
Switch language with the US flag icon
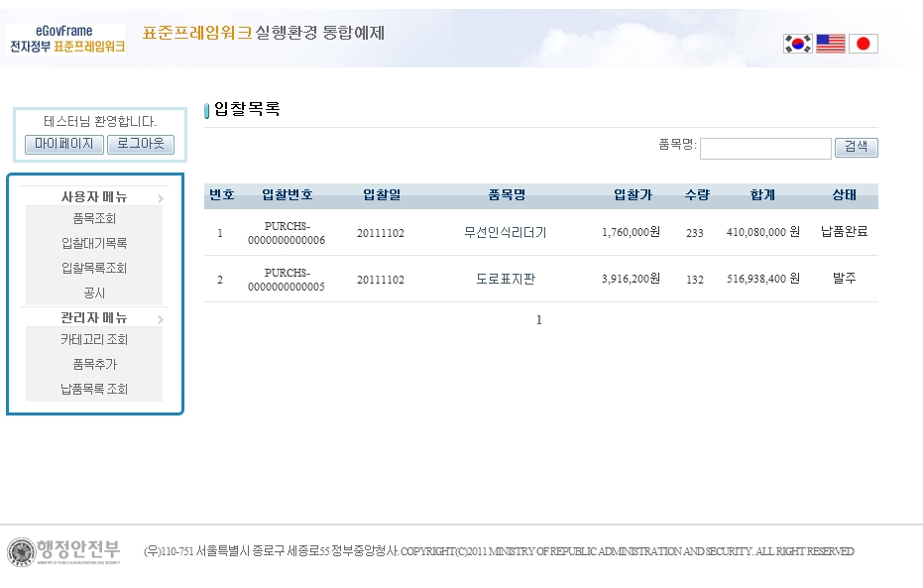[x=831, y=44]
